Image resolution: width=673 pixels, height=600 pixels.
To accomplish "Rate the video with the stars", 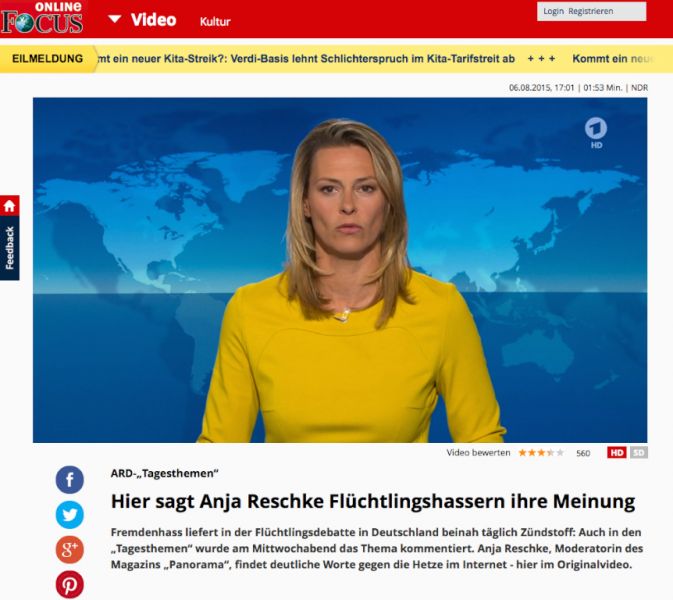I will click(x=541, y=453).
